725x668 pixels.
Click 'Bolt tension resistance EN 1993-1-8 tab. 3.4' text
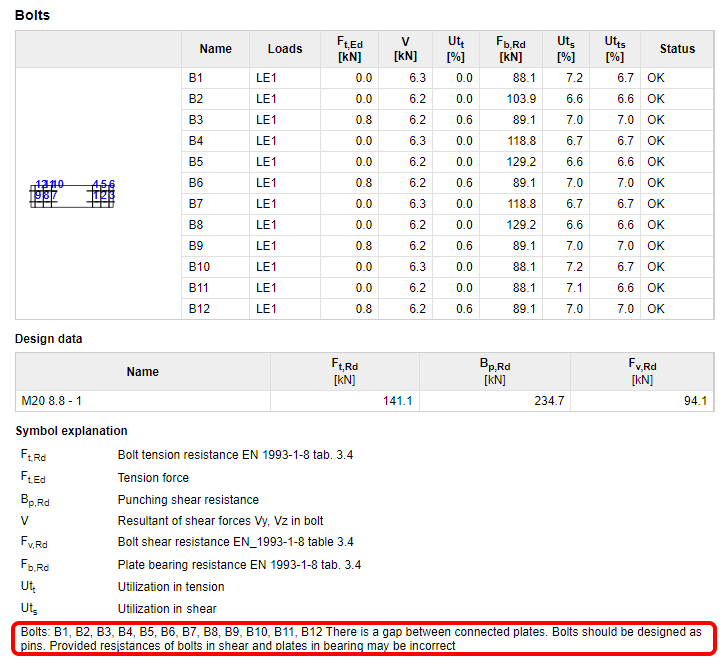point(235,455)
